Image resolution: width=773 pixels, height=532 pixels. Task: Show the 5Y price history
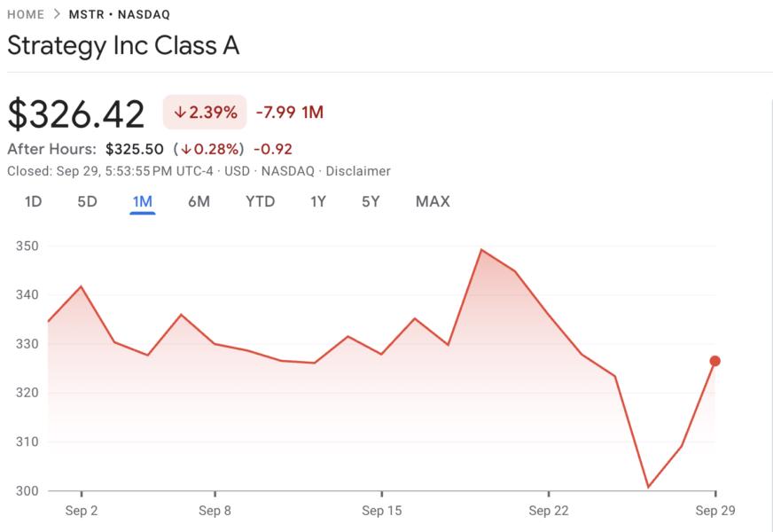tap(371, 201)
